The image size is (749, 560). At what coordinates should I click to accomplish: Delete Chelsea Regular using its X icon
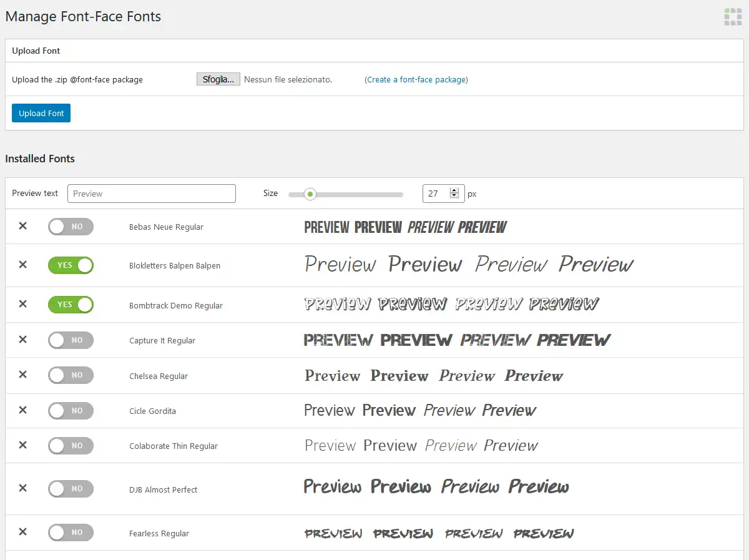[x=22, y=375]
